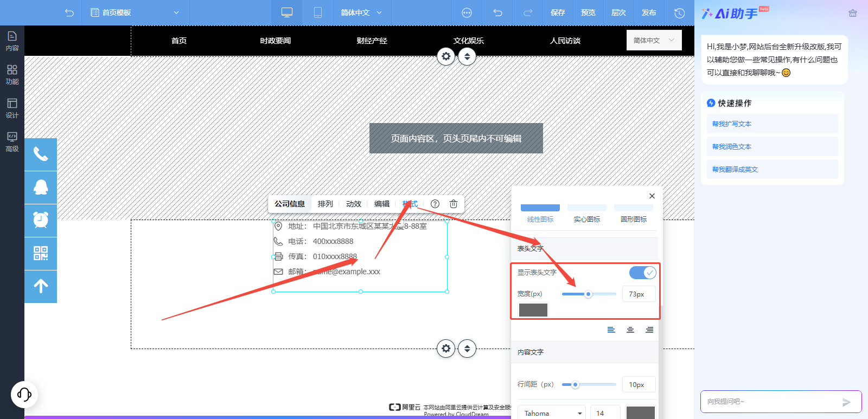The width and height of the screenshot is (868, 419).
Task: Click the 宽度(px) slider handle
Action: 588,294
